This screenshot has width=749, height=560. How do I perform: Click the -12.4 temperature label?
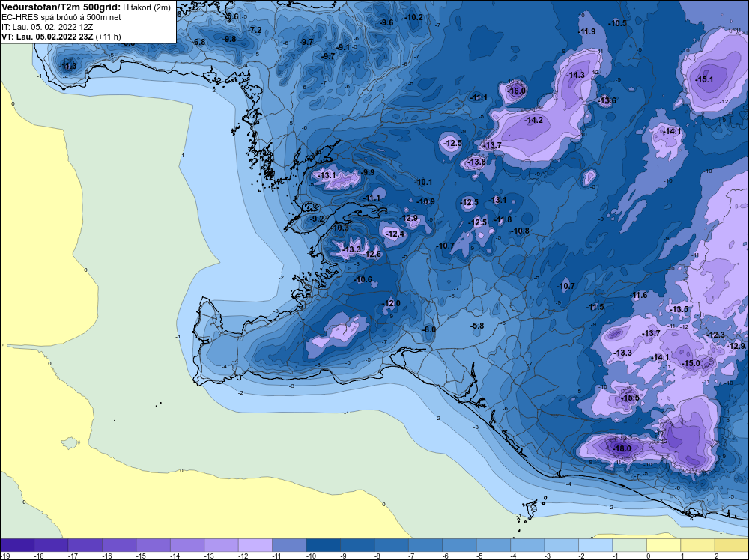tap(395, 234)
